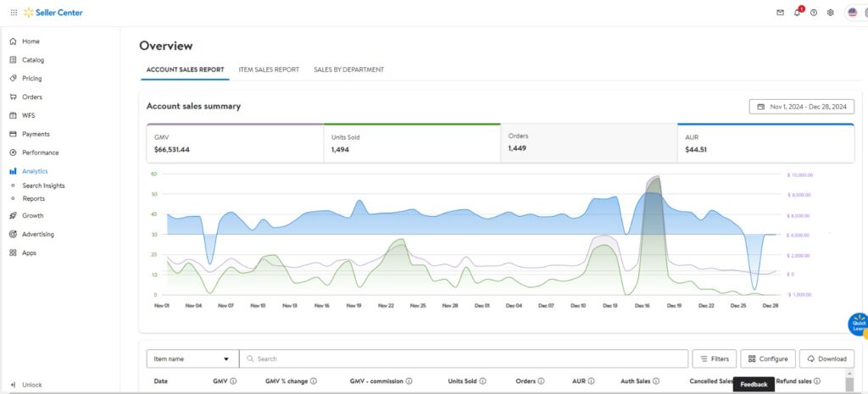Image resolution: width=868 pixels, height=394 pixels.
Task: Open the US flag country selector
Action: point(853,13)
